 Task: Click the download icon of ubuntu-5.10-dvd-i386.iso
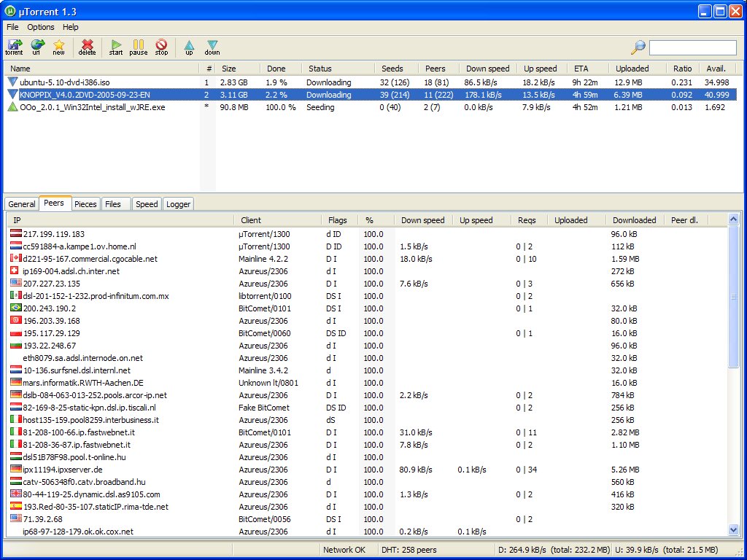pos(13,82)
